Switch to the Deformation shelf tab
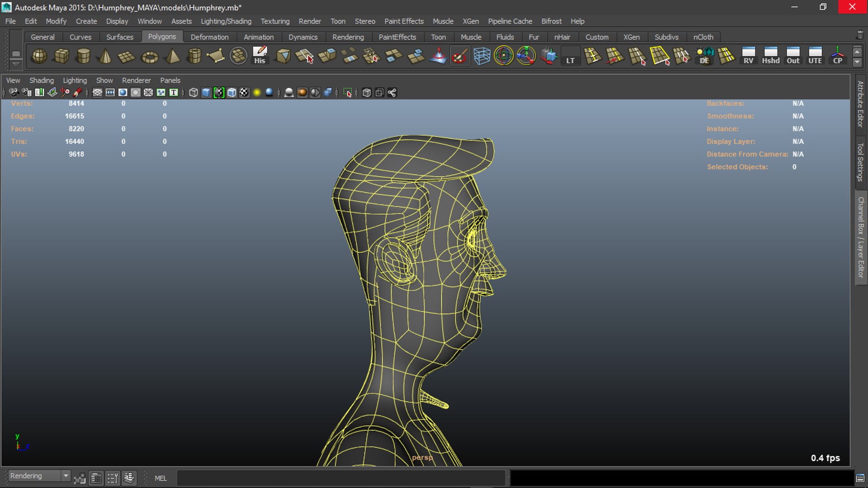This screenshot has height=488, width=868. [209, 37]
